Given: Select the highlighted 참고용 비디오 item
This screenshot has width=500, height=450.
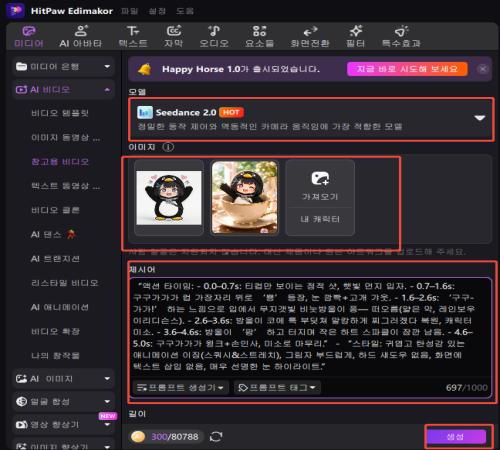Looking at the screenshot, I should (x=60, y=162).
